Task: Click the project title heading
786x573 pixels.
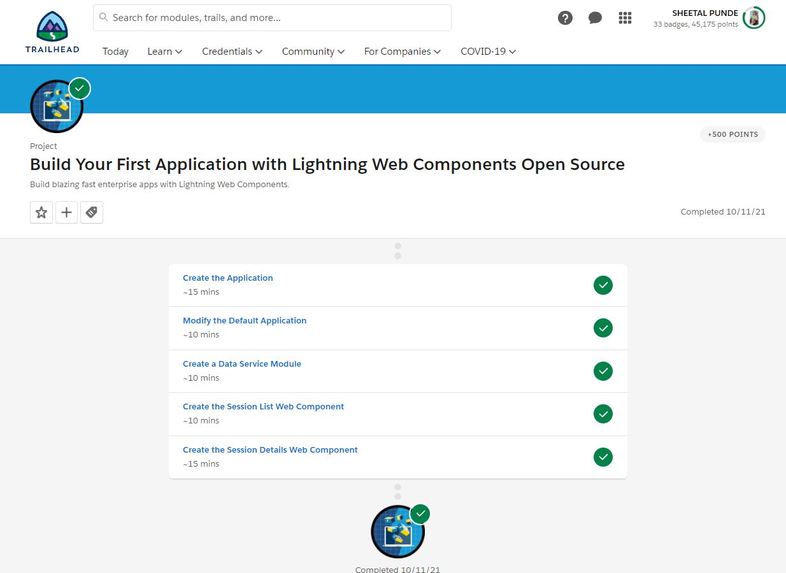Action: [x=327, y=164]
